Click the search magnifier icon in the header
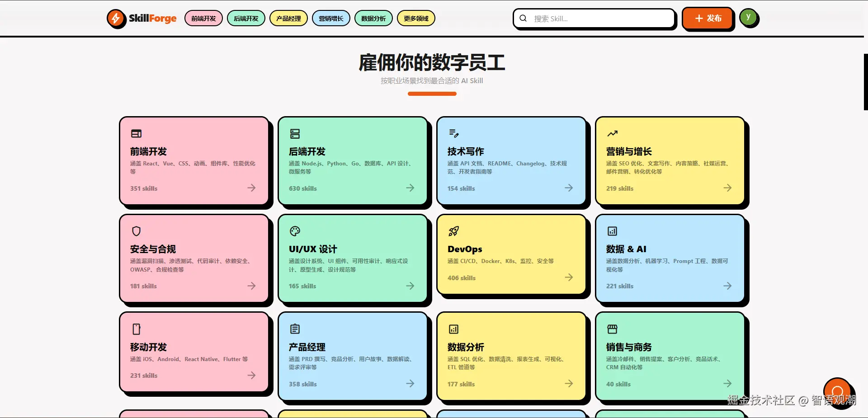 tap(523, 18)
